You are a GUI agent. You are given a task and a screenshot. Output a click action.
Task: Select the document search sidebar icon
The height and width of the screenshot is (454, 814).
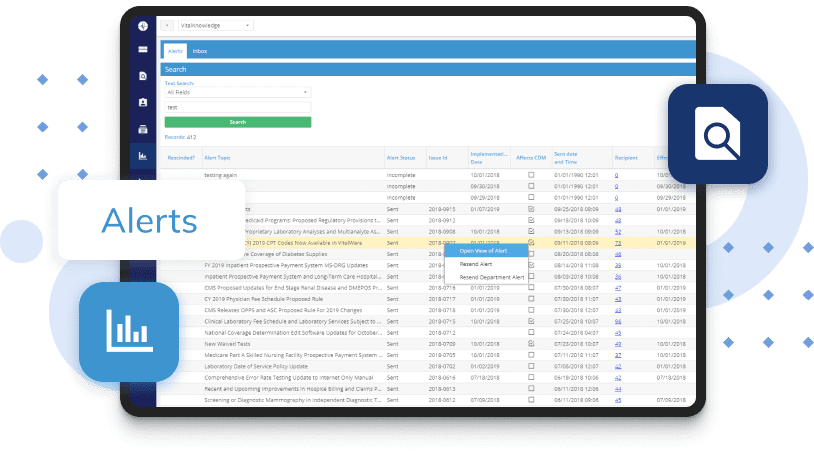(x=143, y=76)
